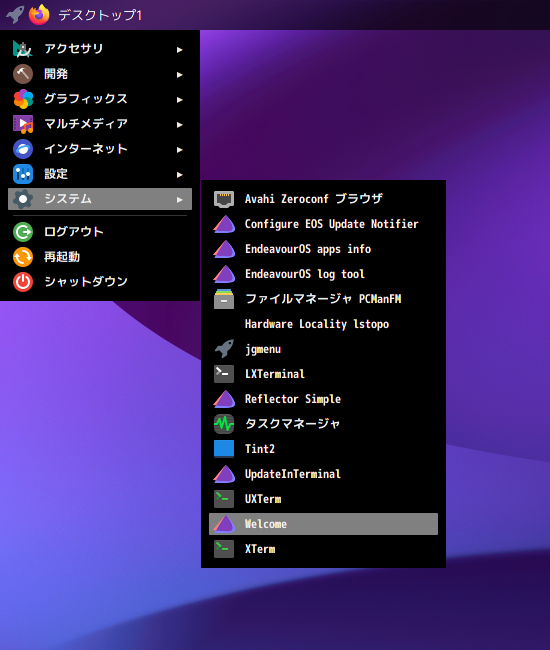Launch Tint2 entry
The image size is (550, 650).
[323, 449]
